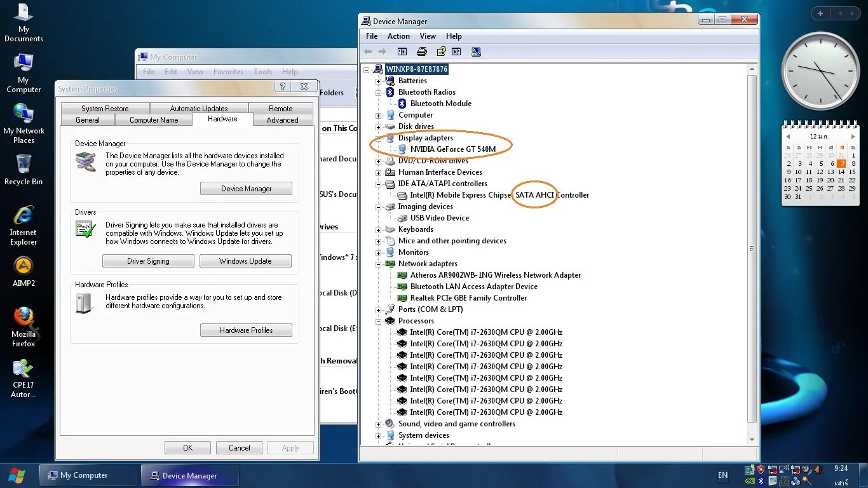Viewport: 868px width, 488px height.
Task: Expand the Keyboards tree node
Action: click(379, 229)
